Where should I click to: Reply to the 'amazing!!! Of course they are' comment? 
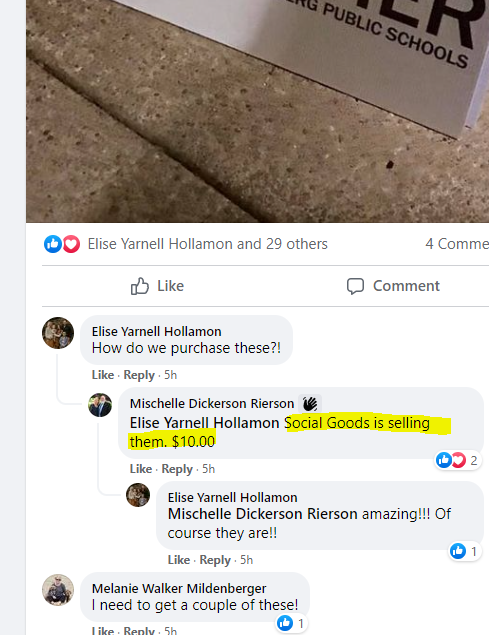[215, 560]
